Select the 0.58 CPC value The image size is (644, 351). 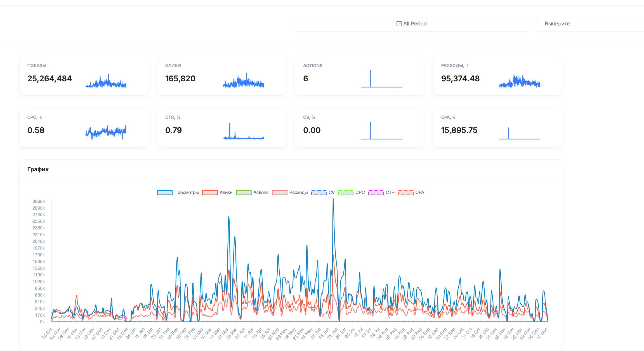pos(36,130)
